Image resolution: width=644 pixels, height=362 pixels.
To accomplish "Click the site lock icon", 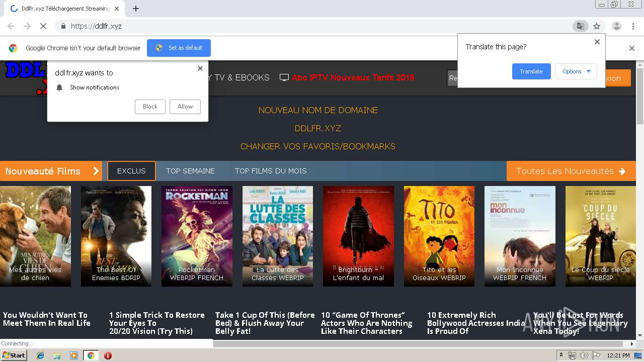I will (x=63, y=26).
